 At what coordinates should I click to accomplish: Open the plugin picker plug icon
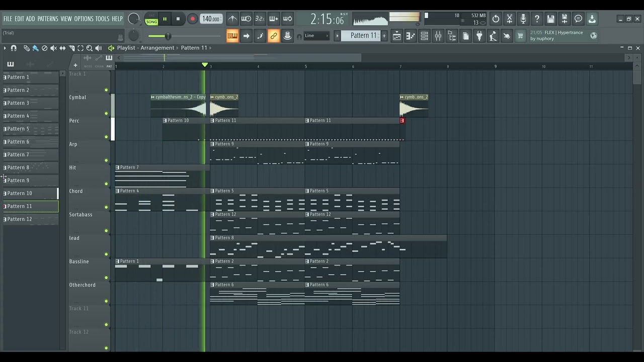[x=479, y=36]
